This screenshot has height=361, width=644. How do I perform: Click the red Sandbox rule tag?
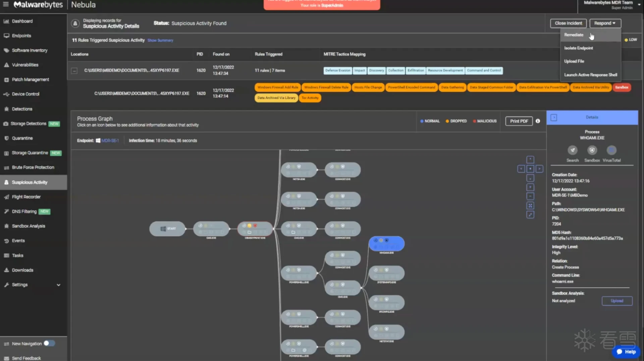pyautogui.click(x=622, y=87)
